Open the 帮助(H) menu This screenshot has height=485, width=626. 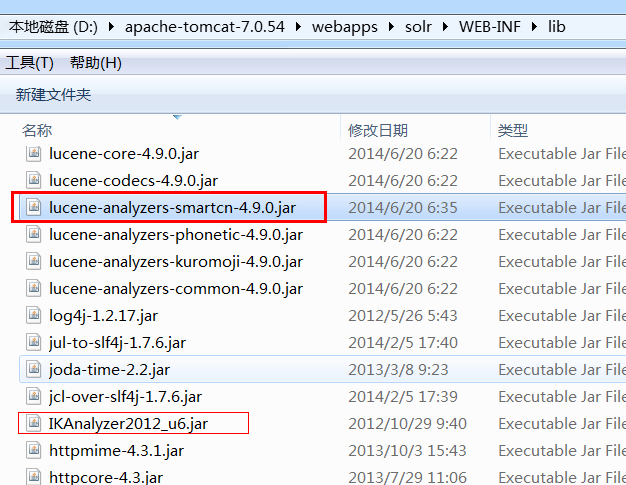pyautogui.click(x=96, y=63)
